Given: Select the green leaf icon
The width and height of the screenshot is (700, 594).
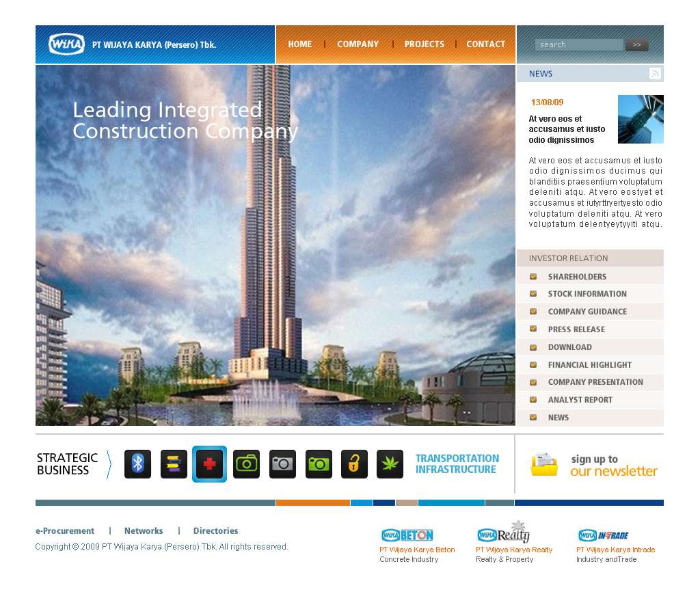Looking at the screenshot, I should pos(390,464).
